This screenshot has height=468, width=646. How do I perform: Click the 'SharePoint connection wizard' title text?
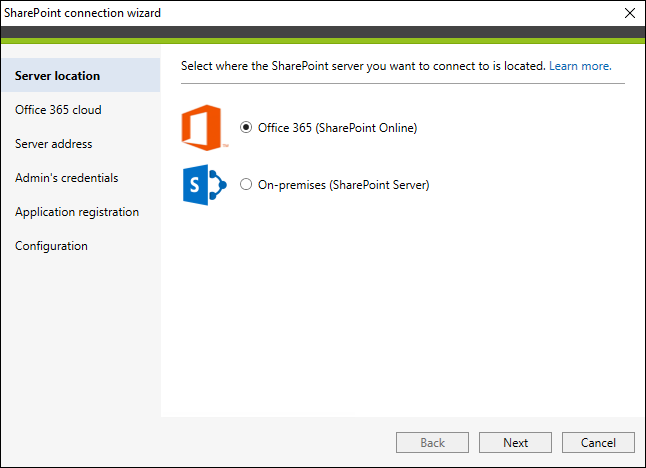tap(82, 13)
